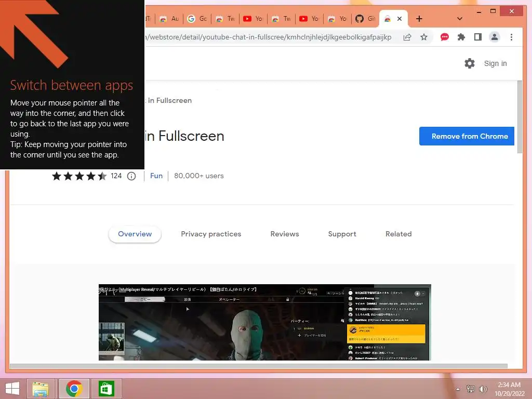Share this page icon in address bar

coord(407,37)
